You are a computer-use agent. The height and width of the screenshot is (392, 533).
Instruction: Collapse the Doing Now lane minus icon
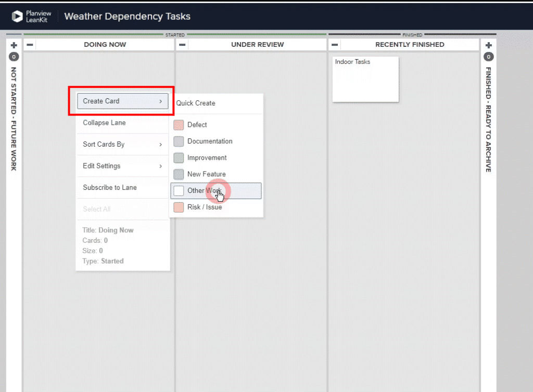pos(30,45)
